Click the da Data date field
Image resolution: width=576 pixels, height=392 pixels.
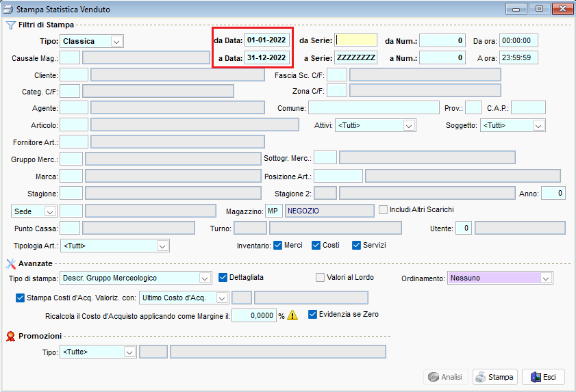tap(266, 40)
